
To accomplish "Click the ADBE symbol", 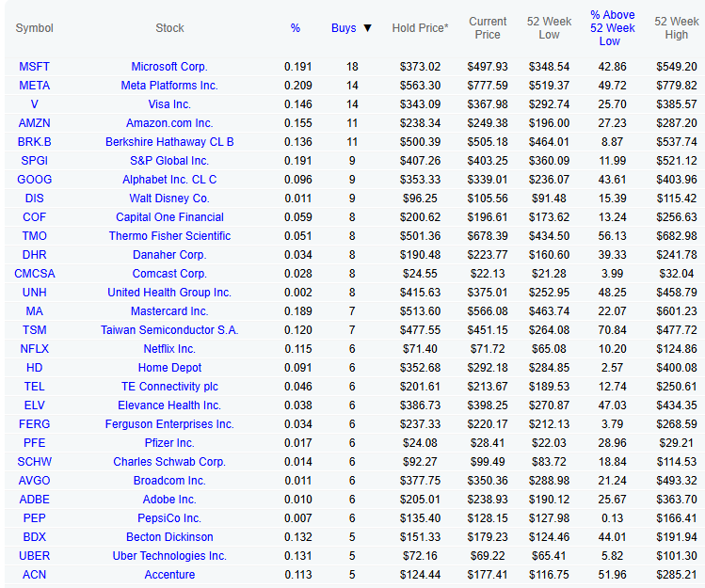I will (34, 501).
